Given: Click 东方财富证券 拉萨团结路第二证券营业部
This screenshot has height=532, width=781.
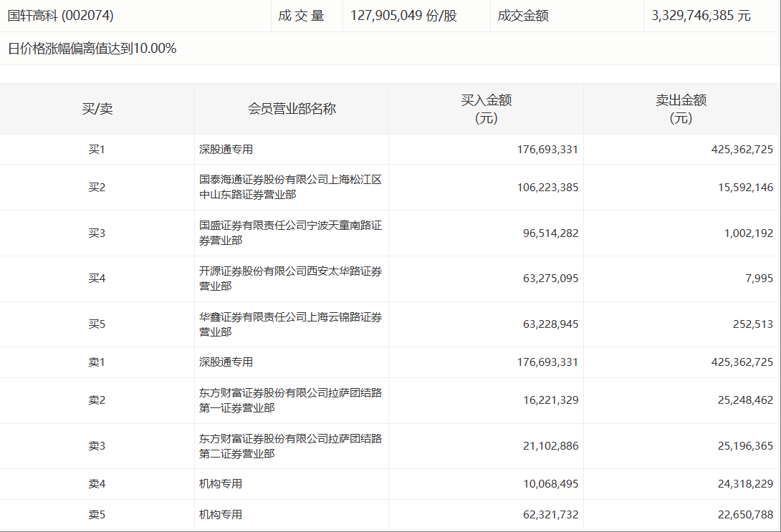Looking at the screenshot, I should coord(290,446).
